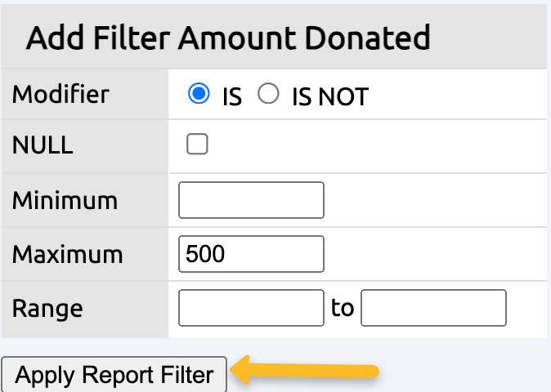Viewport: 551px width, 392px height.
Task: Tick the NULL checkbox
Action: (x=197, y=145)
